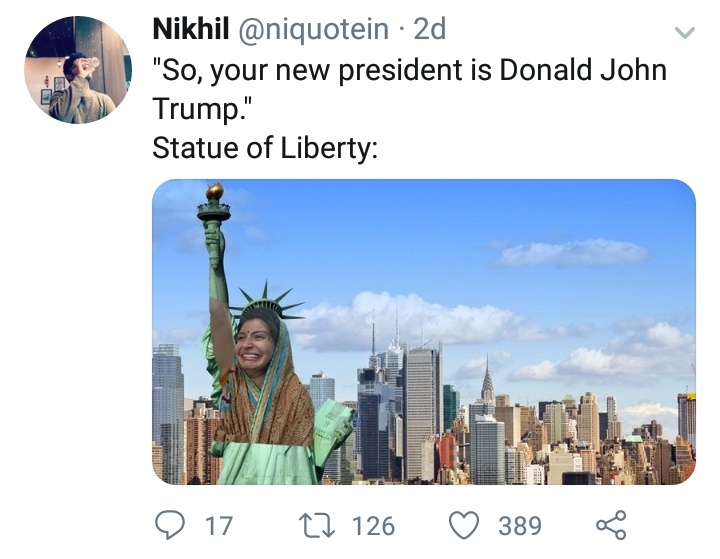This screenshot has width=720, height=559.
Task: Click the golden torch flame in the photo
Action: [214, 191]
